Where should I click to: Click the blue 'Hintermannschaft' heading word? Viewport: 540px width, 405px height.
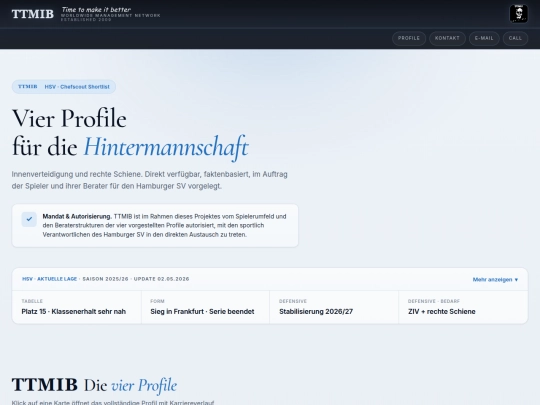click(x=166, y=147)
